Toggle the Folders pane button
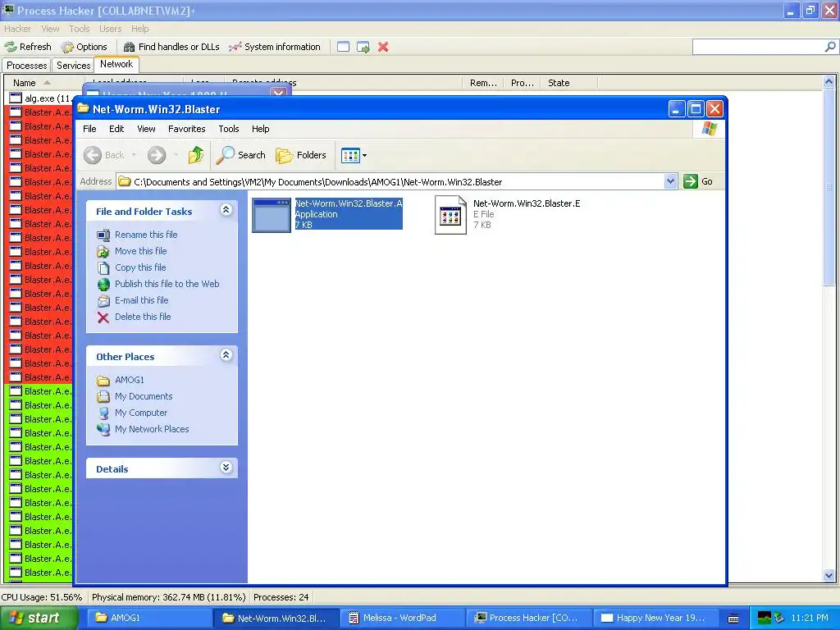 point(300,155)
